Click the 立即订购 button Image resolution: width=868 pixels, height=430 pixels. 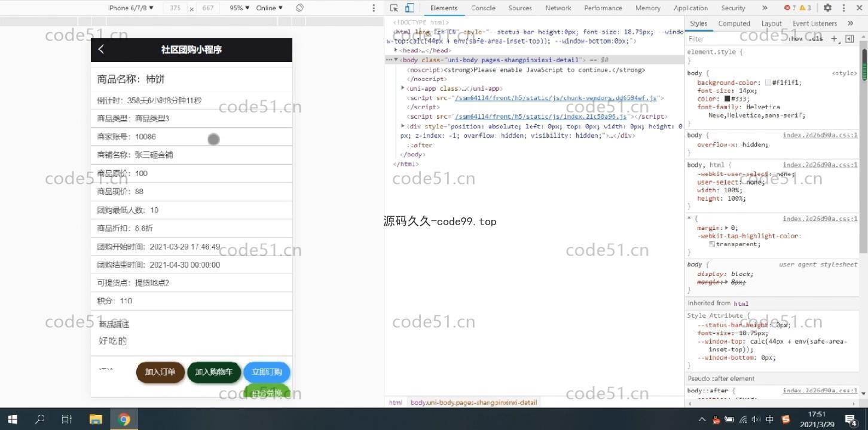point(267,372)
